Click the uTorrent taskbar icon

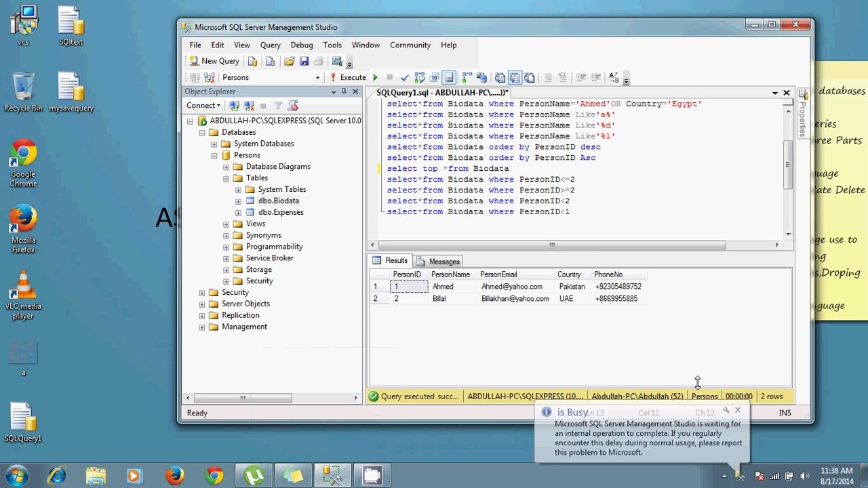click(254, 476)
